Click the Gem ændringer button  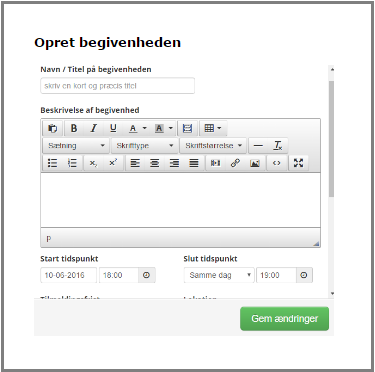[284, 319]
